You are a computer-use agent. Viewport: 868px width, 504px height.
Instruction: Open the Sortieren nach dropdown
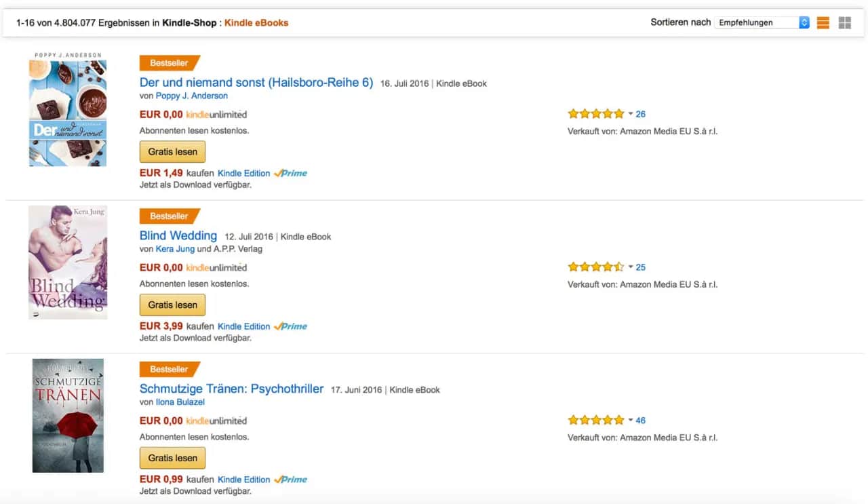761,22
